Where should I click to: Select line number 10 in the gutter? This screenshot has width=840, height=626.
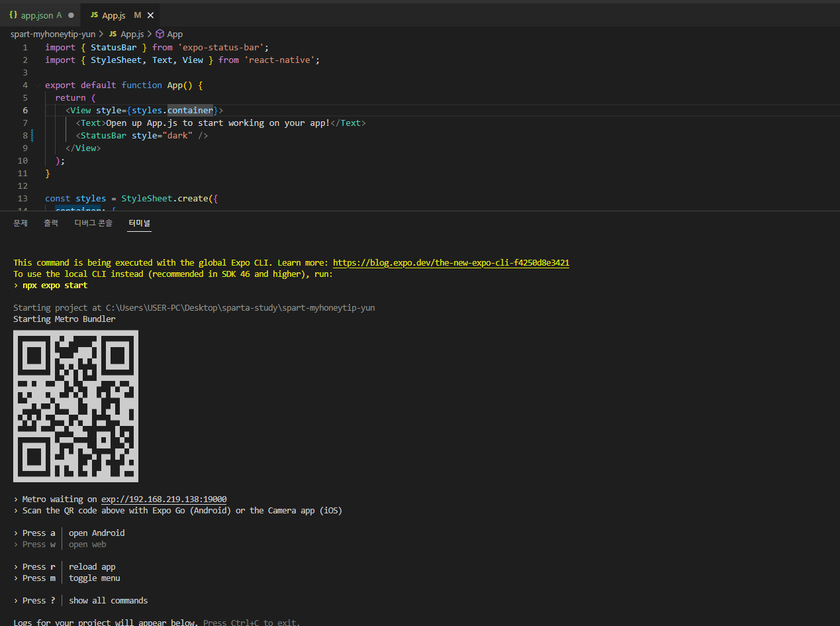click(x=23, y=161)
